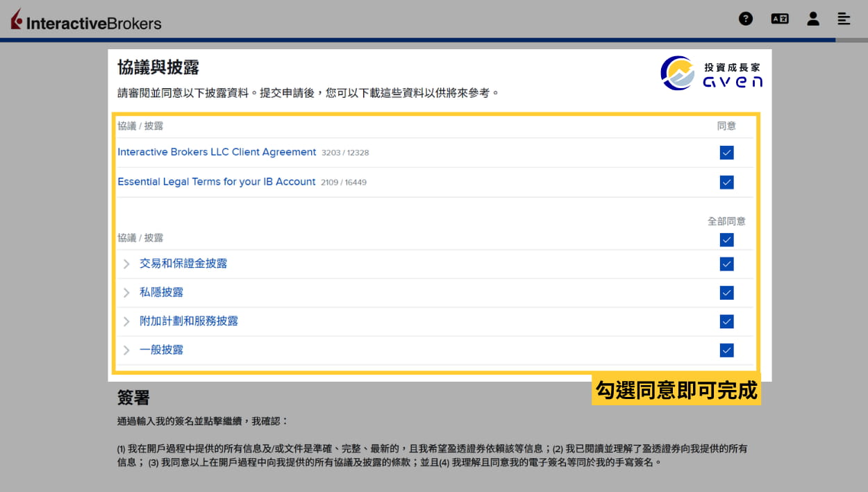Click the 同意 column header
The height and width of the screenshot is (492, 868).
pos(726,126)
